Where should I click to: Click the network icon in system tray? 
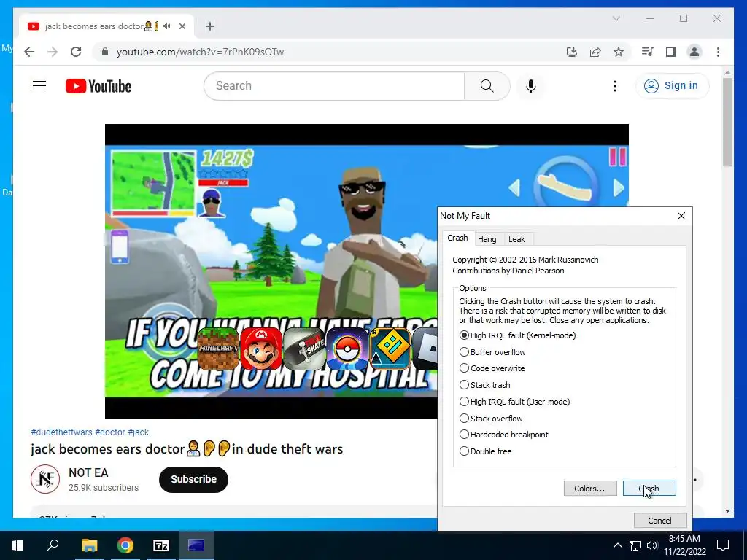pyautogui.click(x=635, y=545)
